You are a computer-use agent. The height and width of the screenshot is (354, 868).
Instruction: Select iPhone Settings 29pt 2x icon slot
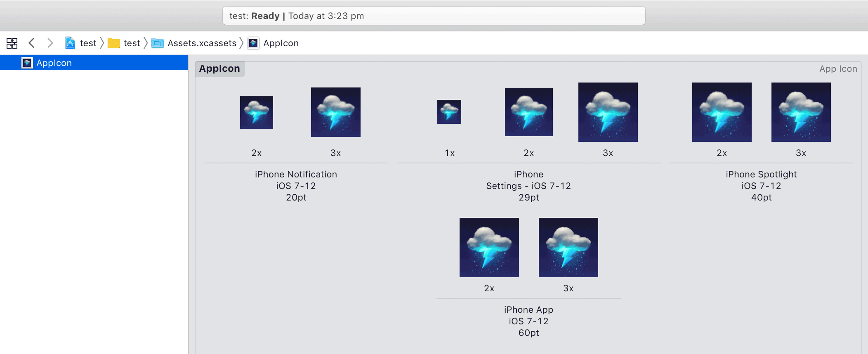(529, 112)
